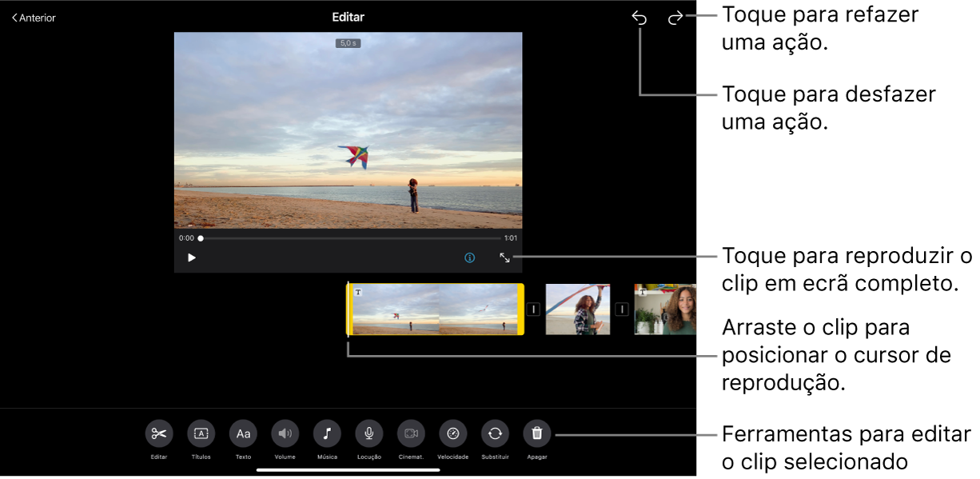The image size is (980, 479).
Task: Click the playback scrubber bar
Action: [350, 238]
